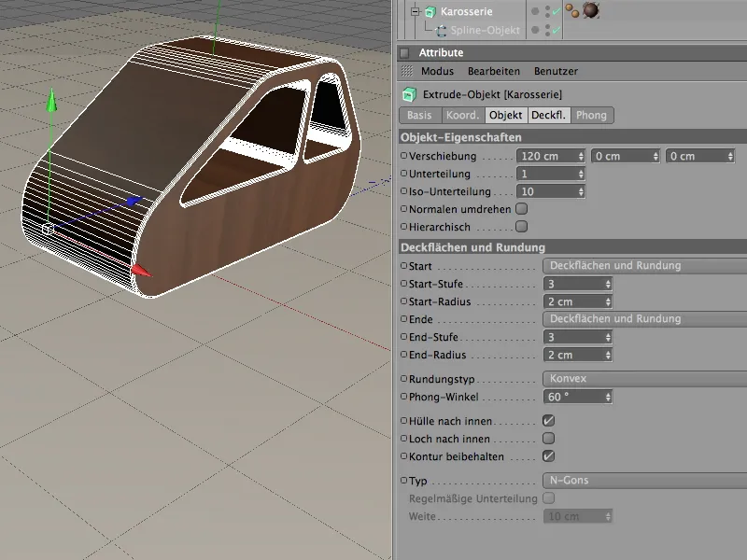Open the Modus menu
The height and width of the screenshot is (560, 747).
[x=437, y=71]
